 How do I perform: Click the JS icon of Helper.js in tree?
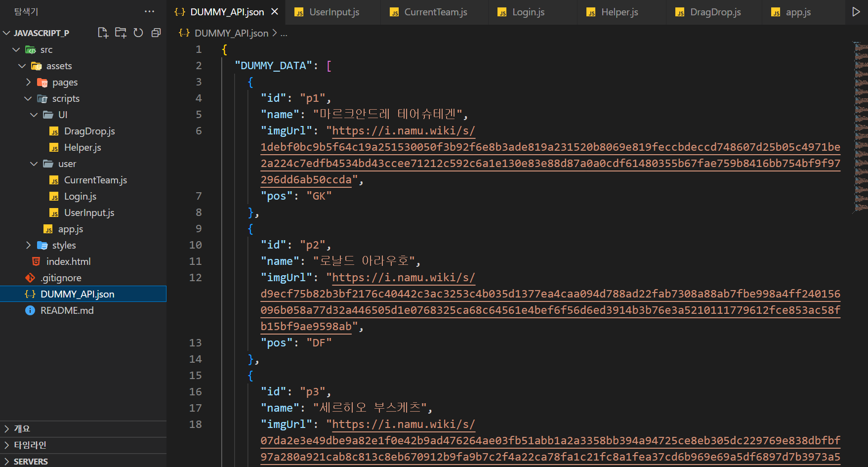pos(54,148)
